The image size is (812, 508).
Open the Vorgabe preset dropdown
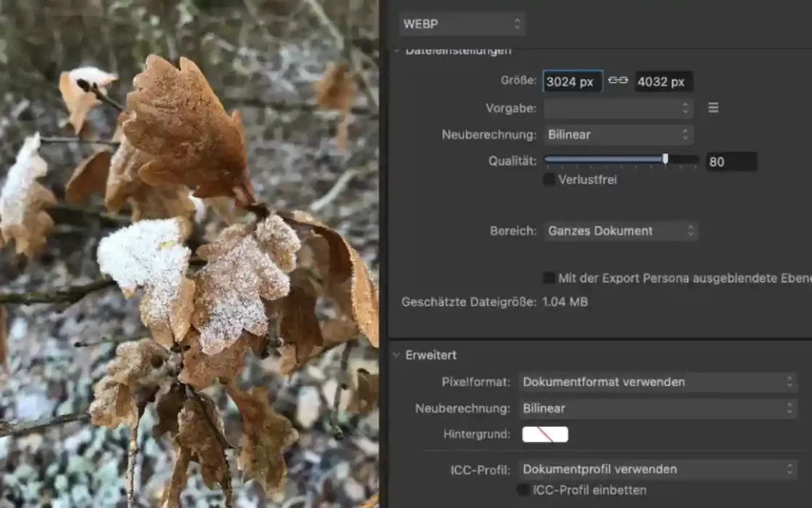pos(618,108)
